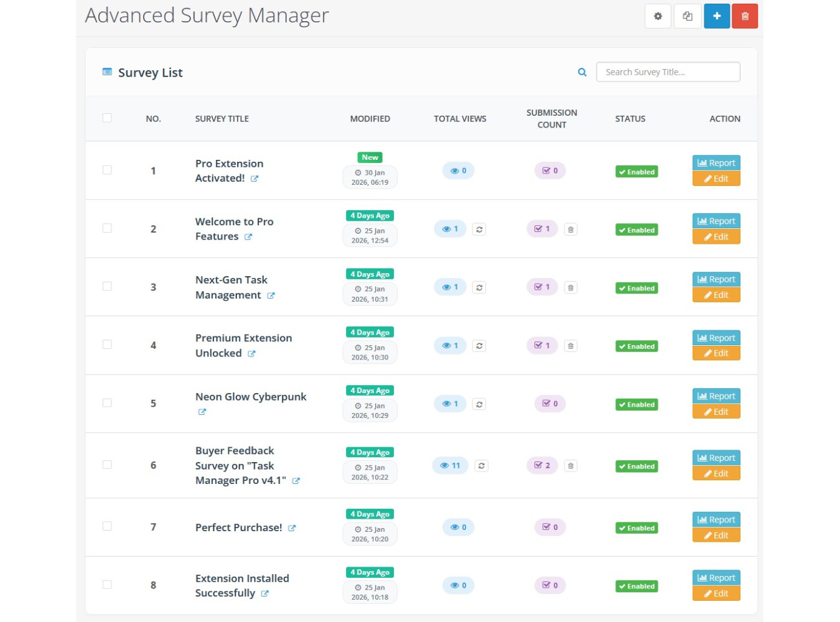Screen dimensions: 840x622
Task: Toggle the select-all checkbox in header
Action: point(107,118)
